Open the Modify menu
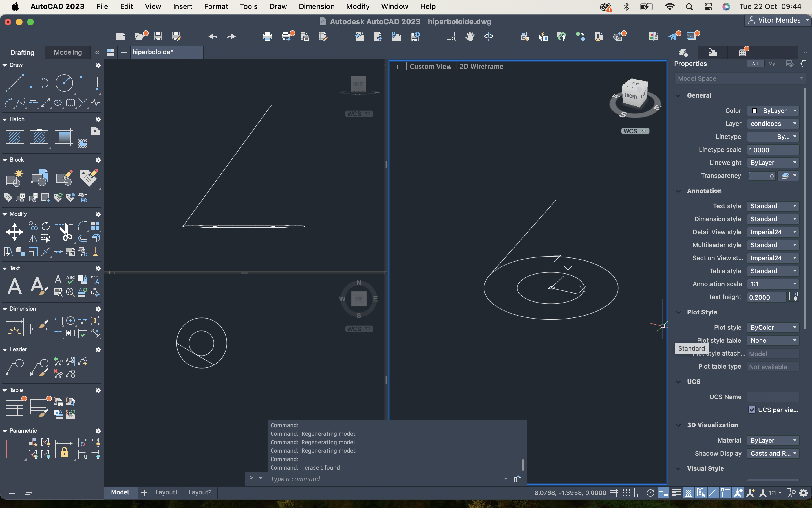The height and width of the screenshot is (508, 812). click(358, 6)
